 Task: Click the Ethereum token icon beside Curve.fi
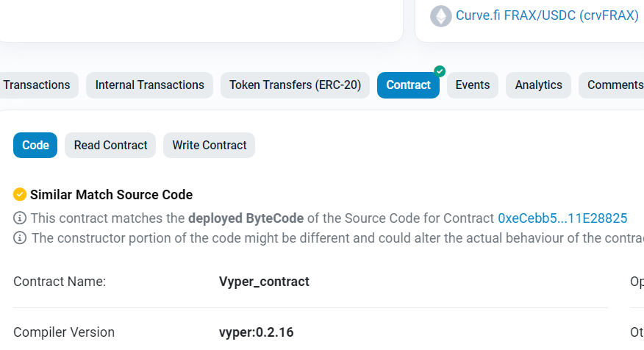click(x=440, y=16)
